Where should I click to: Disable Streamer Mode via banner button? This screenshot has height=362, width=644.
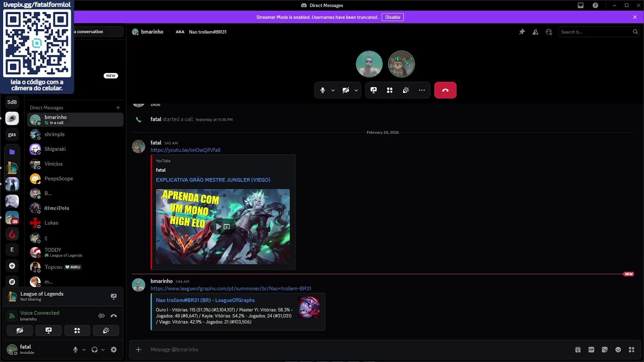(392, 17)
